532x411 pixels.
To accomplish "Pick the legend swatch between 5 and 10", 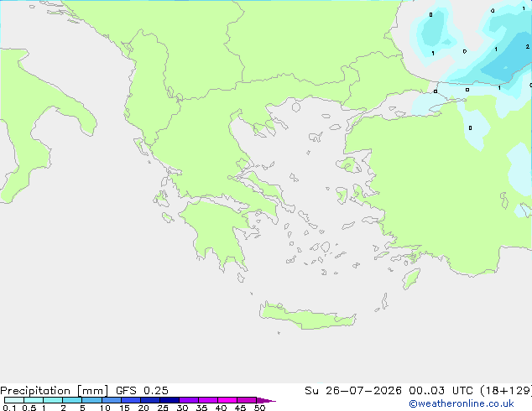I will 91,400.
